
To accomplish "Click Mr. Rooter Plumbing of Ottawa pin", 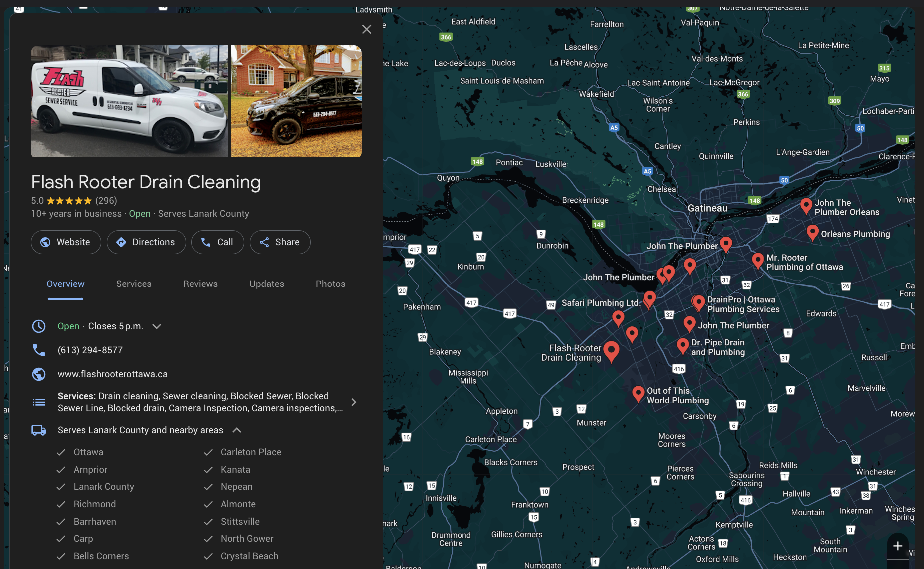I will pyautogui.click(x=758, y=260).
